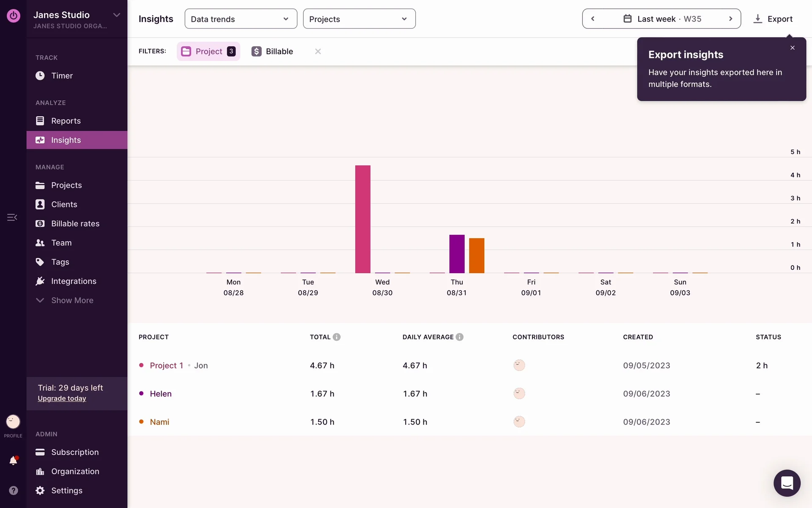Open the chat support bubble
The height and width of the screenshot is (508, 812).
pos(787,483)
